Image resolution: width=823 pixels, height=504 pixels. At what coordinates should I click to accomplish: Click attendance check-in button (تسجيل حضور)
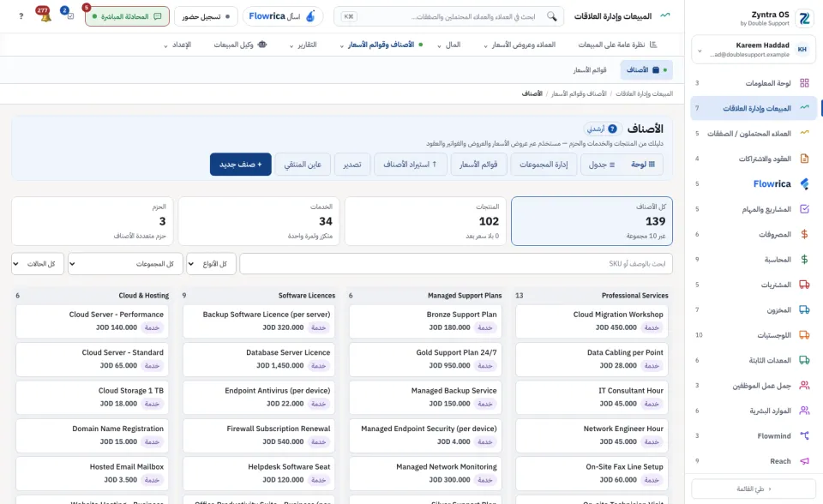click(x=206, y=16)
